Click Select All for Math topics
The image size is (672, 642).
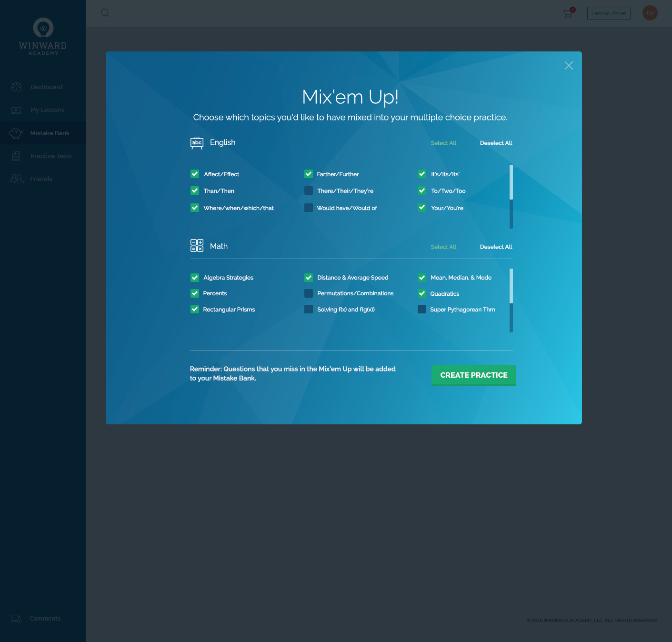tap(443, 247)
